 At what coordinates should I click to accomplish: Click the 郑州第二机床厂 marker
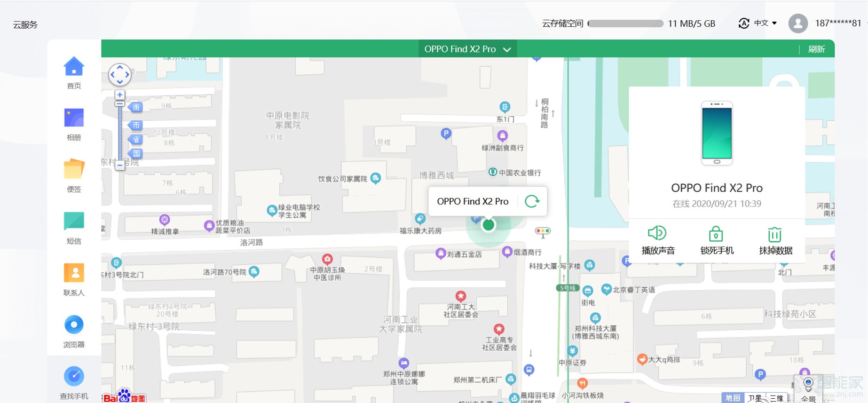point(511,379)
